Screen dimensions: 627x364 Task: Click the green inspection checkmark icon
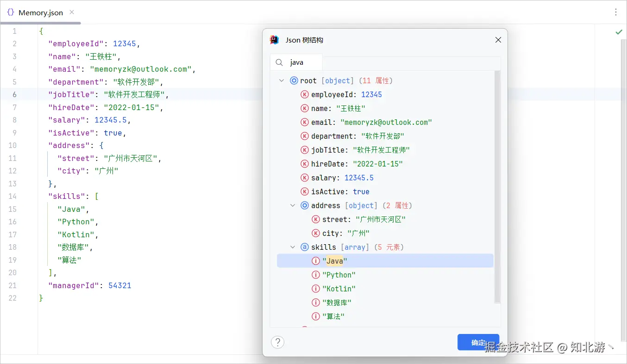click(619, 32)
